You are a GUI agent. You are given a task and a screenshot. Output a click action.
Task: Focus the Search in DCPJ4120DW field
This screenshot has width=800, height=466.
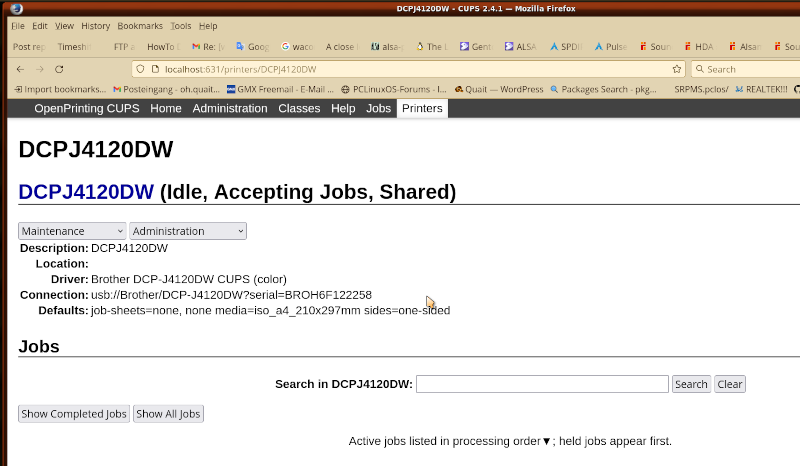point(542,384)
